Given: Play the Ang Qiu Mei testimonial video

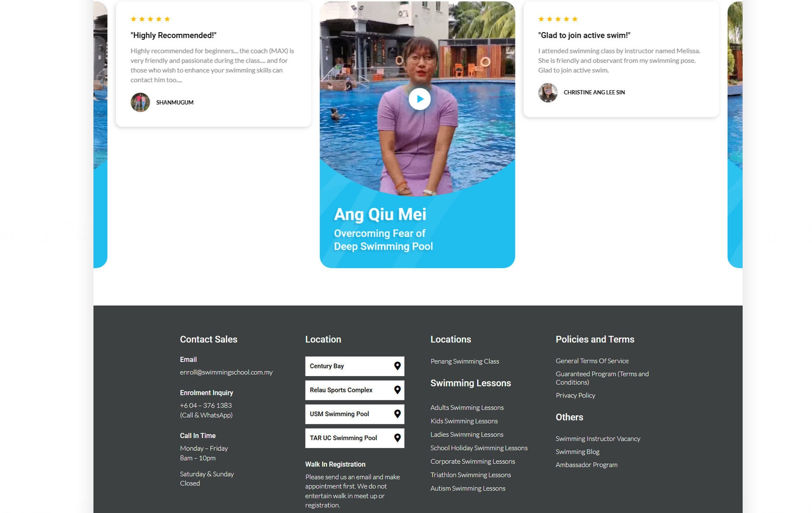Looking at the screenshot, I should point(419,99).
